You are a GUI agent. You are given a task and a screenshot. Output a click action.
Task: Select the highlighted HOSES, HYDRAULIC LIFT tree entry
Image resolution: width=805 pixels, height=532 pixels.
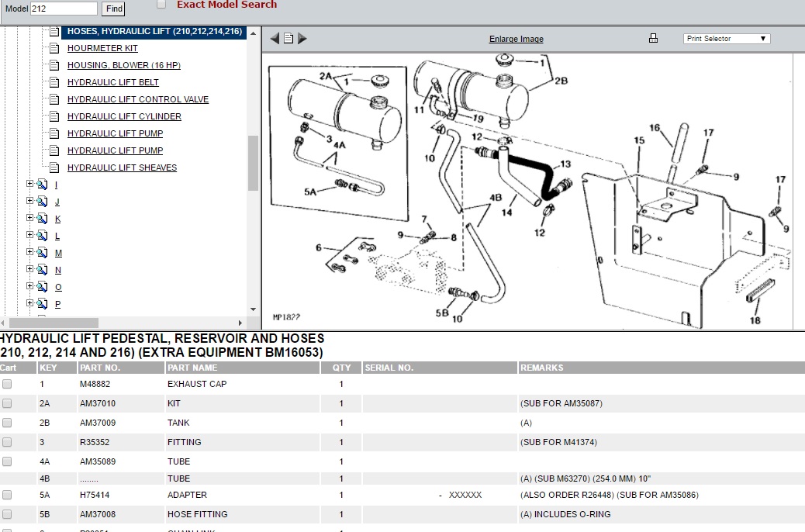pyautogui.click(x=154, y=31)
